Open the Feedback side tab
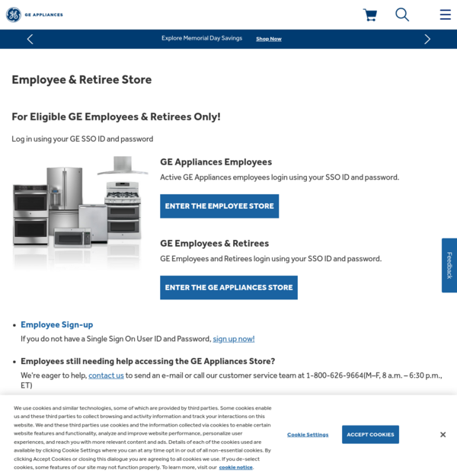This screenshot has width=457, height=476. (x=449, y=265)
